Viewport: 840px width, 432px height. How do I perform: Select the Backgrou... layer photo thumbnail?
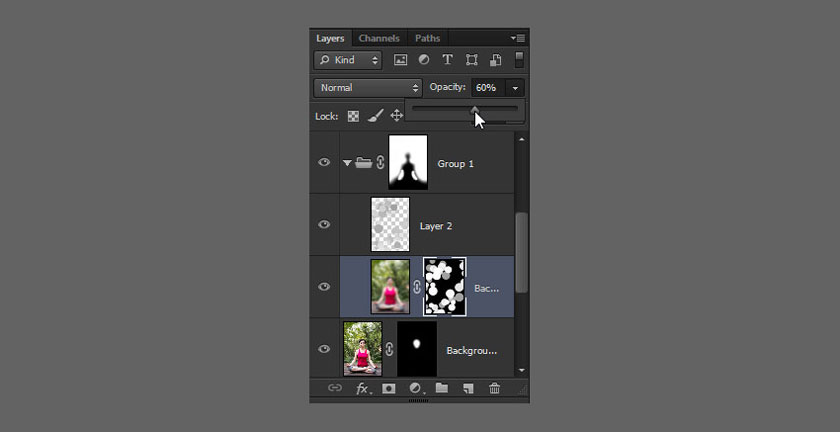(363, 349)
